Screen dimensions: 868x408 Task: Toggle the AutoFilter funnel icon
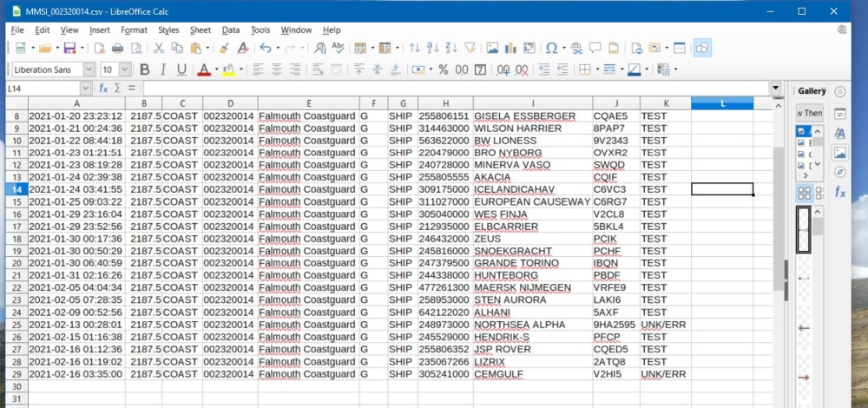tap(470, 48)
